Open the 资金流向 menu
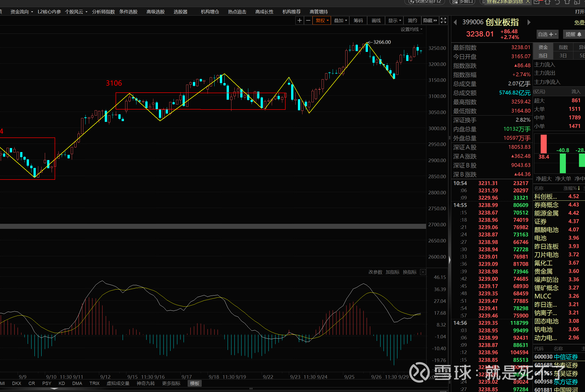 coord(21,12)
